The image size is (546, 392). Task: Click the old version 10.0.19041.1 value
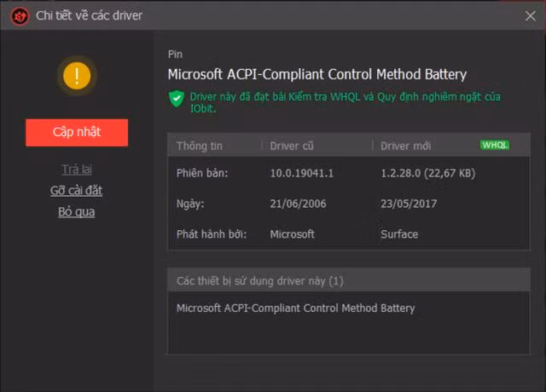tap(301, 173)
